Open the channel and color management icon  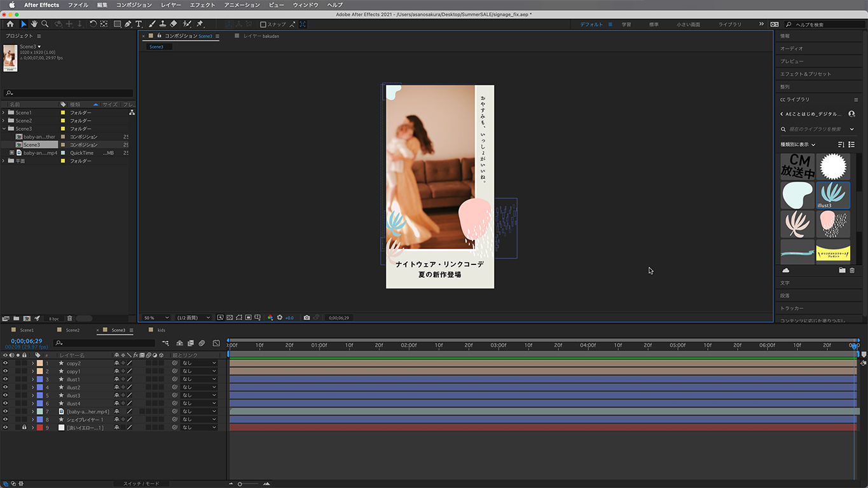(270, 318)
